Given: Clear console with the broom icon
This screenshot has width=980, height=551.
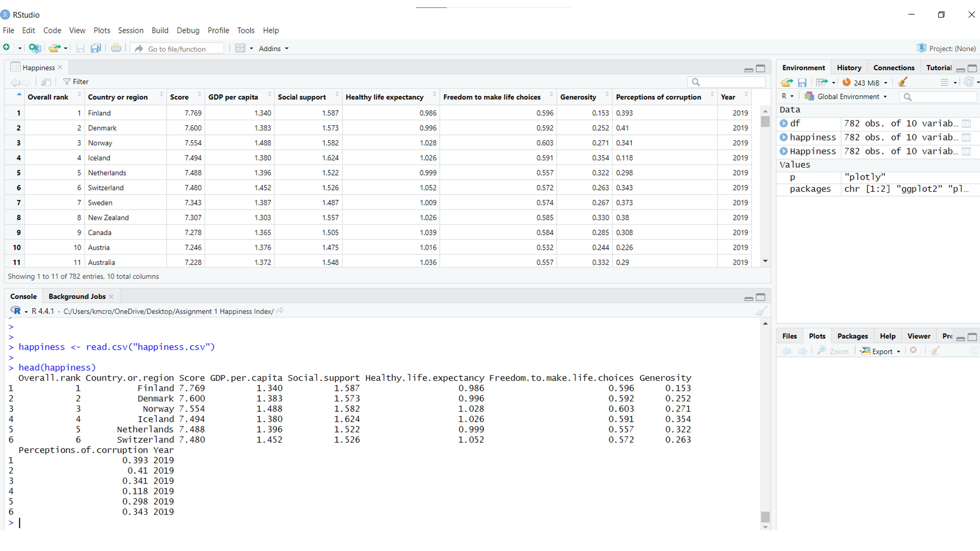Looking at the screenshot, I should click(761, 311).
